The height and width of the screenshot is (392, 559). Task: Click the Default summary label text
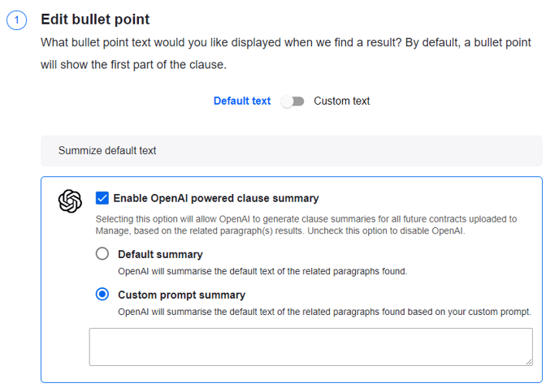[x=160, y=254]
